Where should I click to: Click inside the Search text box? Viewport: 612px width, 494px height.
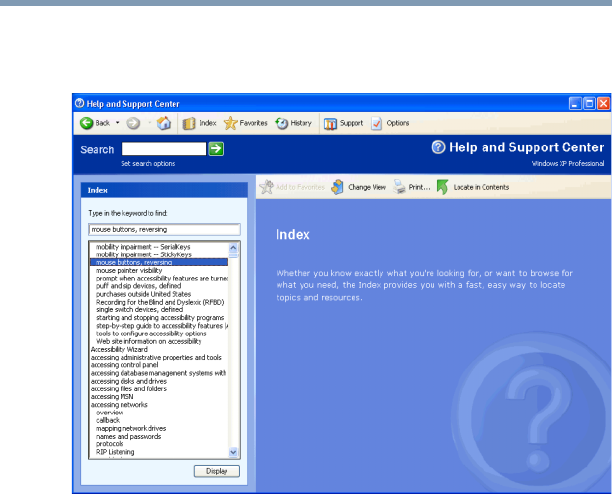pos(163,148)
